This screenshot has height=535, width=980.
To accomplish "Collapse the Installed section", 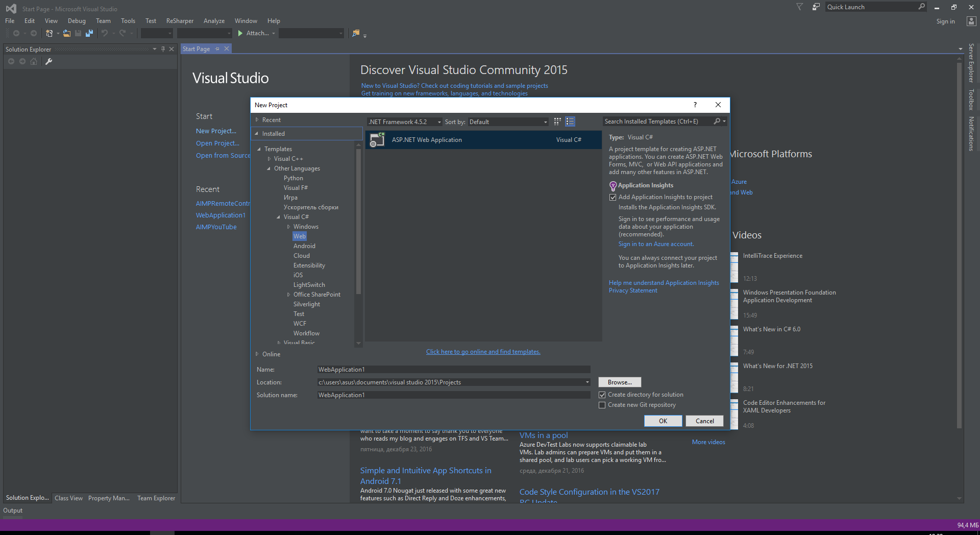I will tap(257, 134).
